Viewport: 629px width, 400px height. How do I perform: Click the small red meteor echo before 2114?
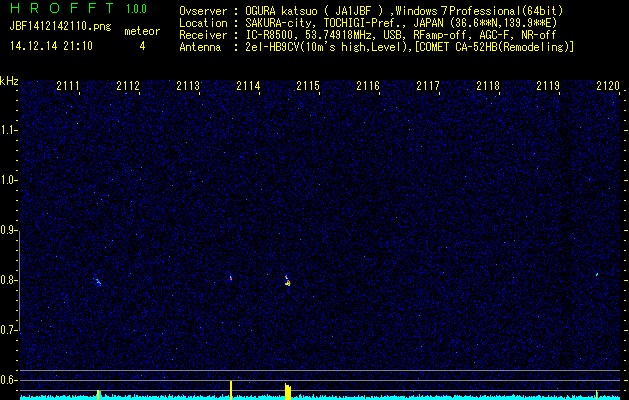pos(231,278)
